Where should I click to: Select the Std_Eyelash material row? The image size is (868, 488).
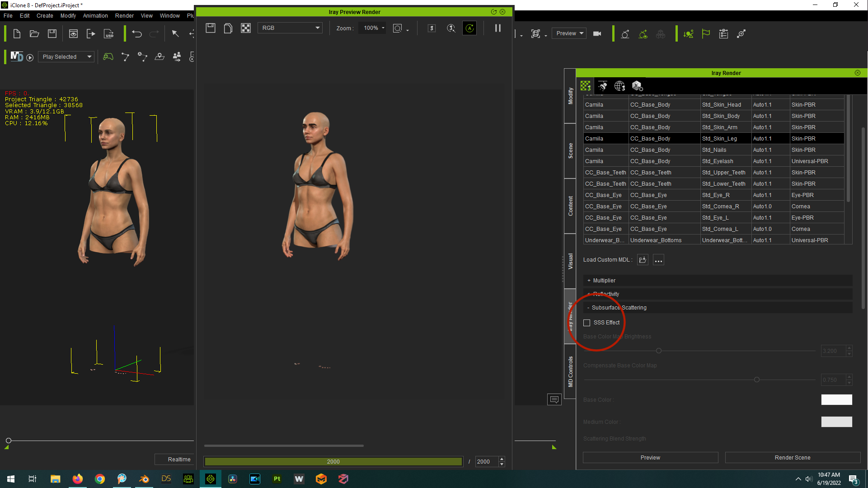click(713, 161)
